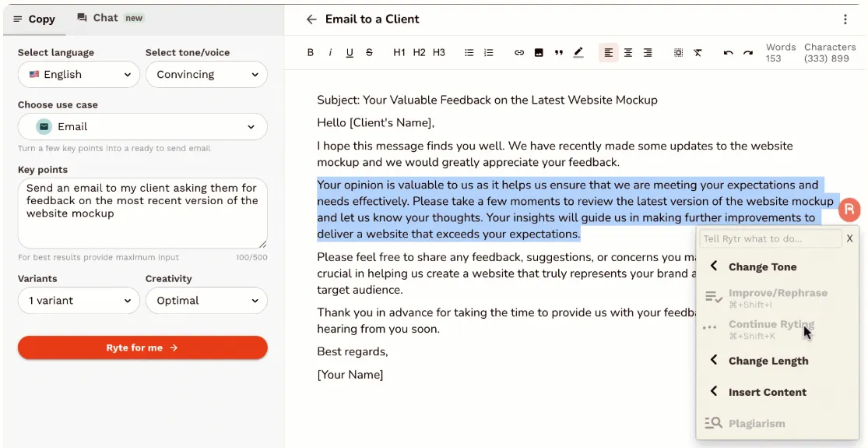This screenshot has width=868, height=448.
Task: Open the text highlight color tool
Action: click(x=578, y=53)
